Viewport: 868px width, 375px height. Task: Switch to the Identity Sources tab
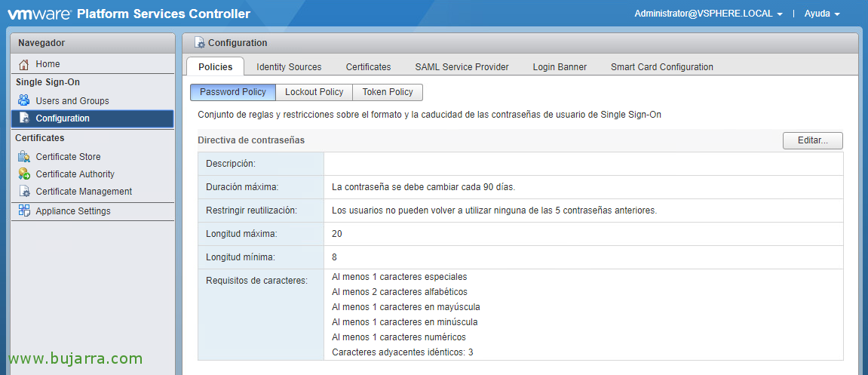(289, 67)
